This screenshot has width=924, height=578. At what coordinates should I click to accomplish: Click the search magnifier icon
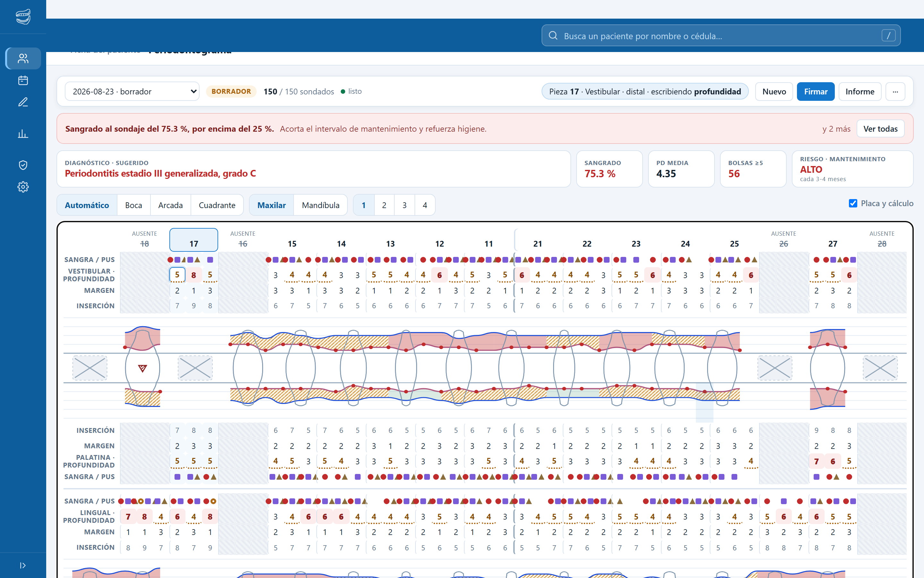553,36
